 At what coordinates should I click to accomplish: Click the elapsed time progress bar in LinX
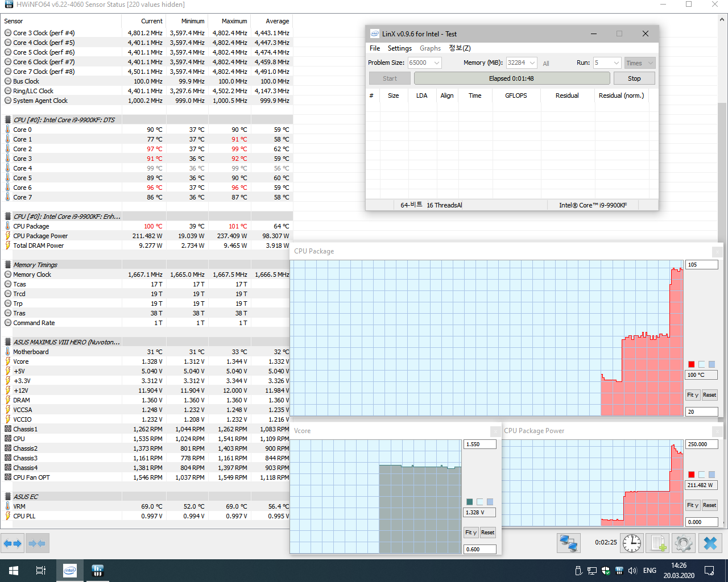pos(512,78)
